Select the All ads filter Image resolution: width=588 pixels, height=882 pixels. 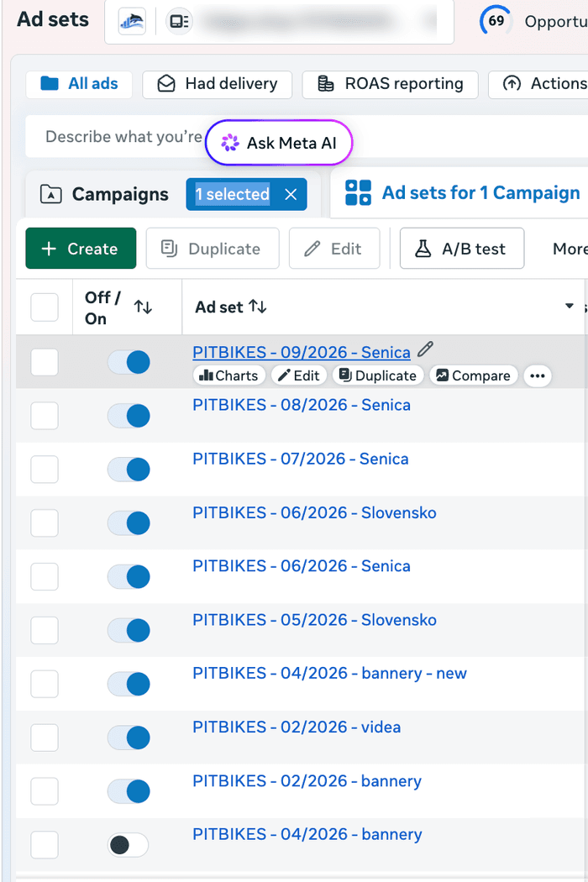(x=79, y=84)
